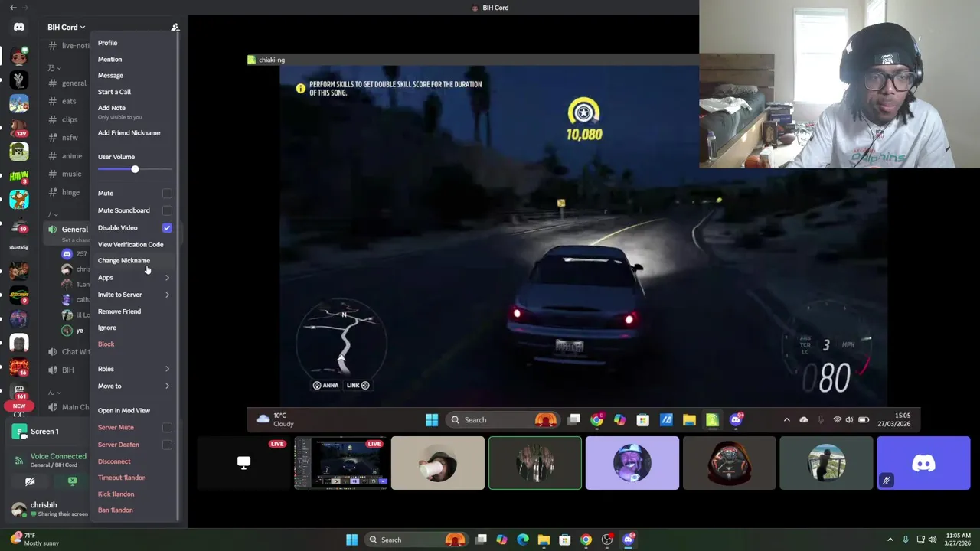The image size is (980, 551).
Task: Open Microsoft Edge from the taskbar
Action: tap(523, 540)
